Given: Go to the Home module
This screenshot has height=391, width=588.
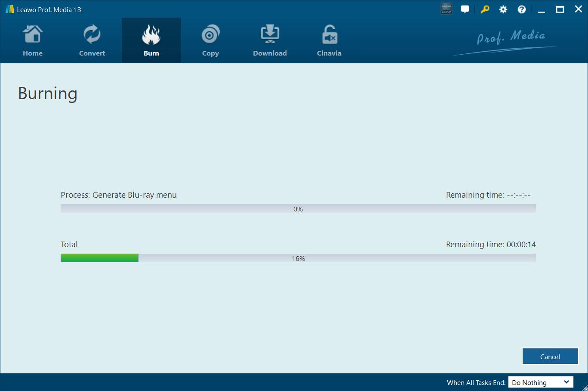Looking at the screenshot, I should (x=33, y=41).
